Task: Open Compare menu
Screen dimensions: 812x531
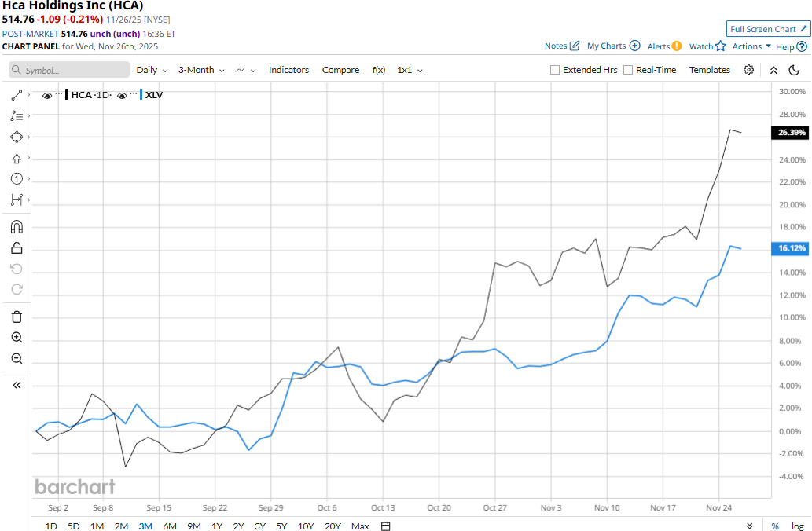Action: coord(340,70)
